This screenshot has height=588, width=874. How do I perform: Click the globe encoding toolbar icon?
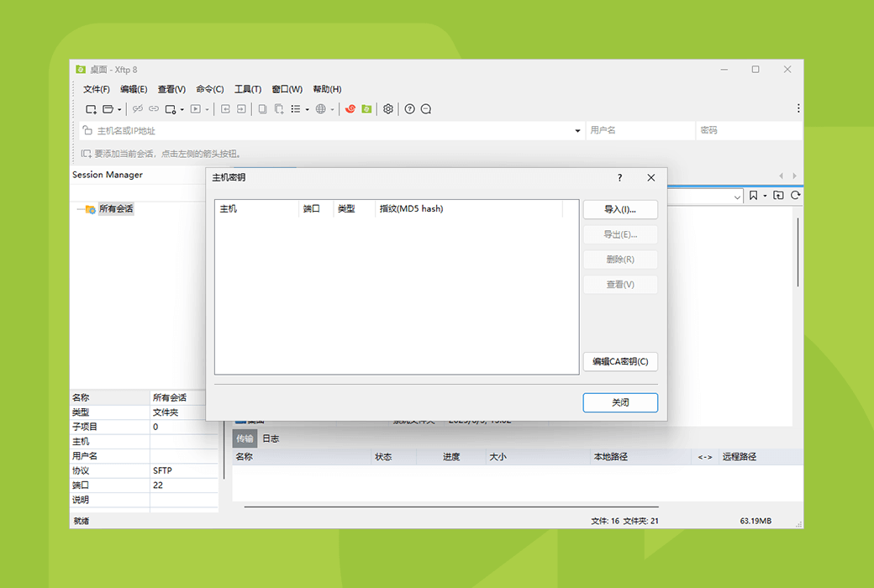(x=320, y=109)
